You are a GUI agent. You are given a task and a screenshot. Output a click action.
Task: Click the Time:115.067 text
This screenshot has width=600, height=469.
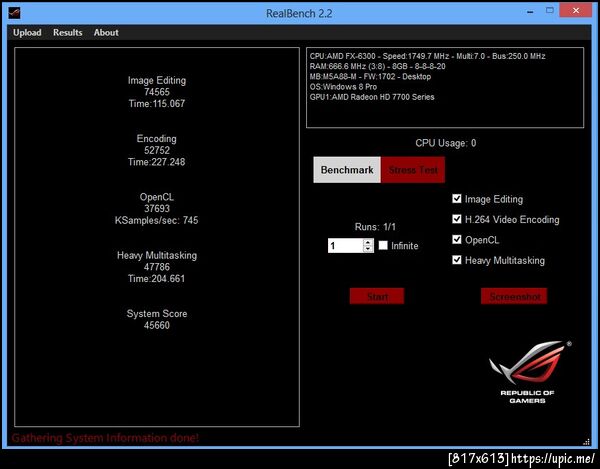(x=157, y=103)
